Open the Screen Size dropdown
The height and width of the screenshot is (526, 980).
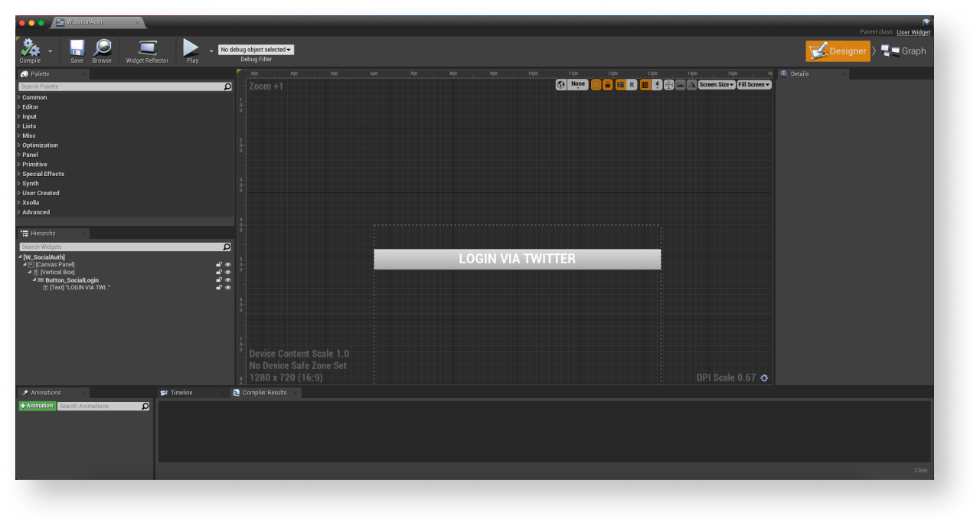(716, 85)
